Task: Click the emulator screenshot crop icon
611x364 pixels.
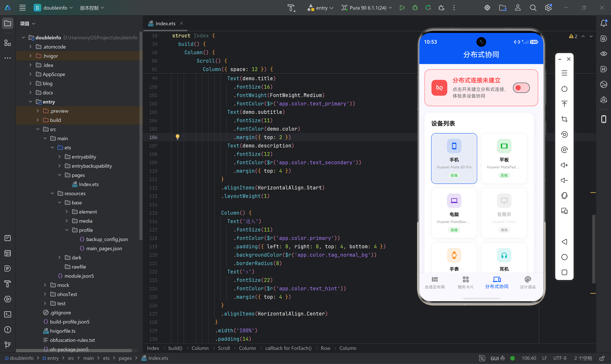Action: tap(564, 119)
